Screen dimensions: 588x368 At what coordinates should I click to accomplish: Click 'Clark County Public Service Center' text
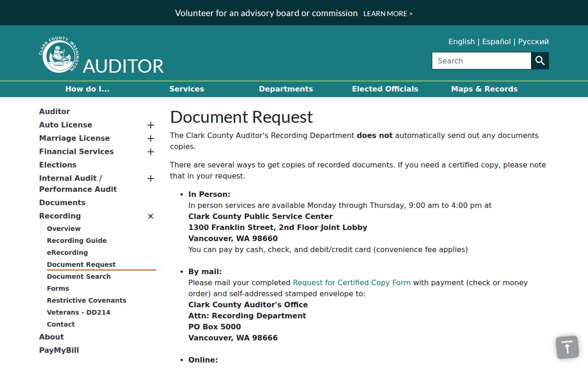(260, 216)
